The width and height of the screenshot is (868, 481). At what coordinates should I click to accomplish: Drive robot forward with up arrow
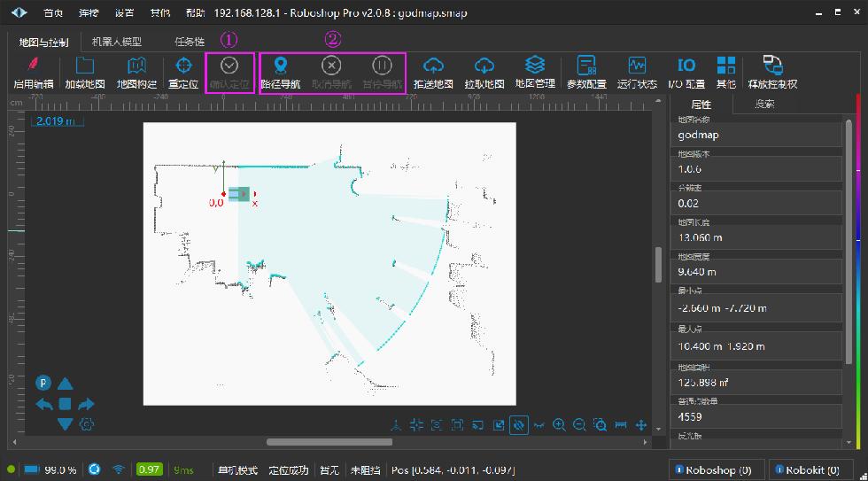coord(66,384)
